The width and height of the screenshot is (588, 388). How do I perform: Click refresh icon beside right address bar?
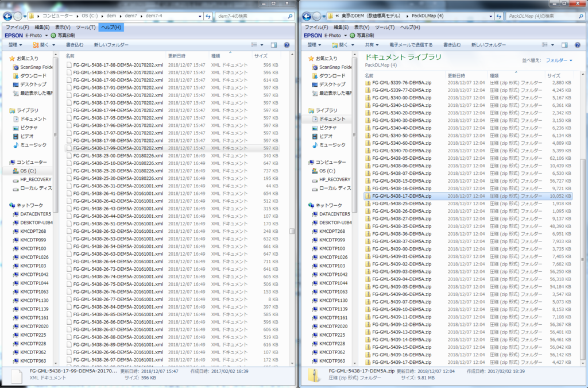pos(499,16)
